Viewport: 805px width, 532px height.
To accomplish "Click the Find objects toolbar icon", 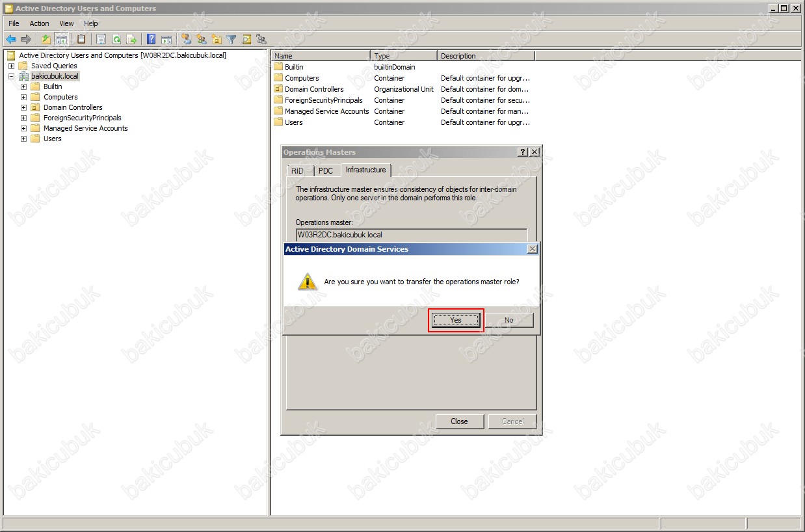I will [246, 40].
